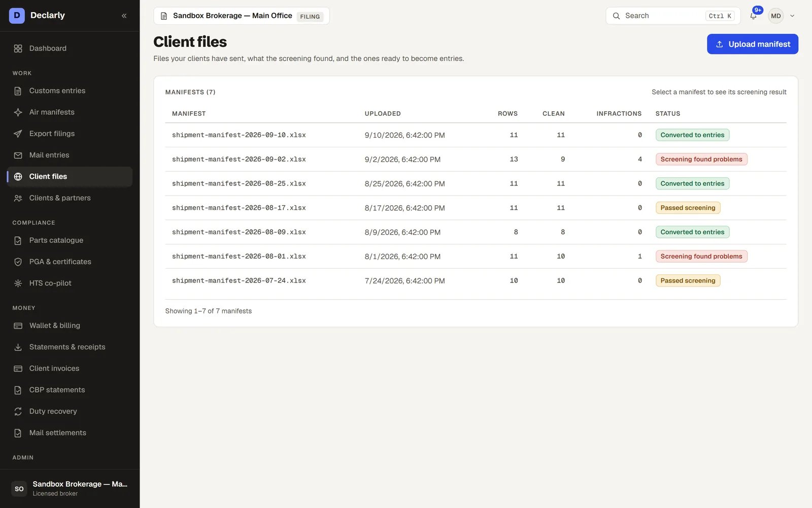Click the Declarly logo icon
This screenshot has width=812, height=508.
[x=17, y=16]
